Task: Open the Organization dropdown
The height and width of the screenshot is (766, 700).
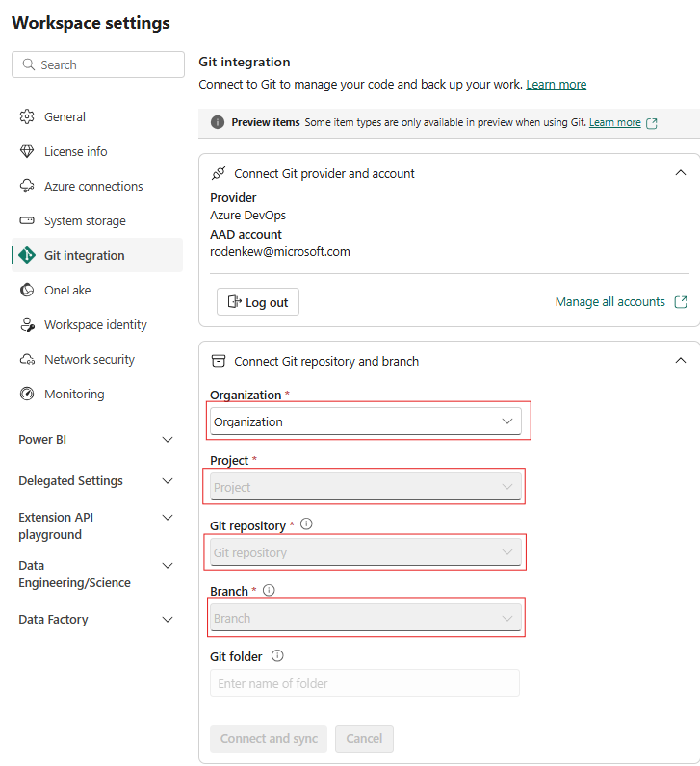Action: point(366,421)
